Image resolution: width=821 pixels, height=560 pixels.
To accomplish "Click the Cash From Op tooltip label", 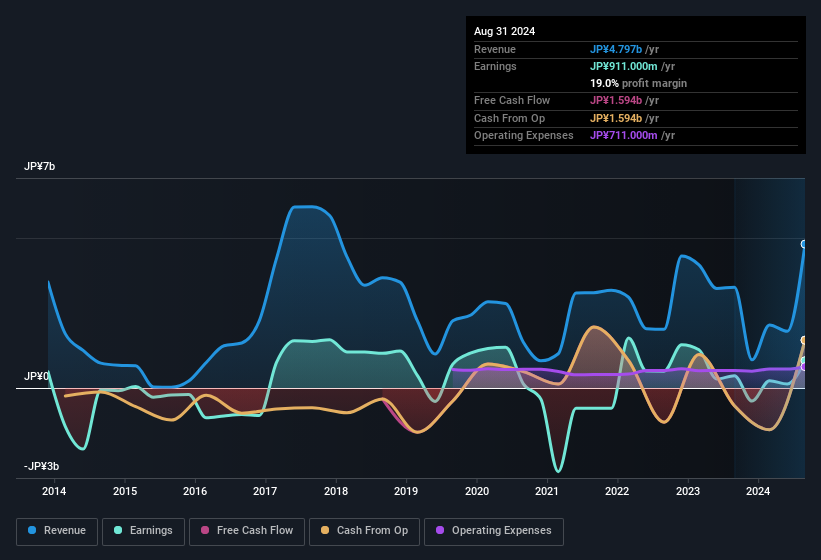I will (509, 118).
